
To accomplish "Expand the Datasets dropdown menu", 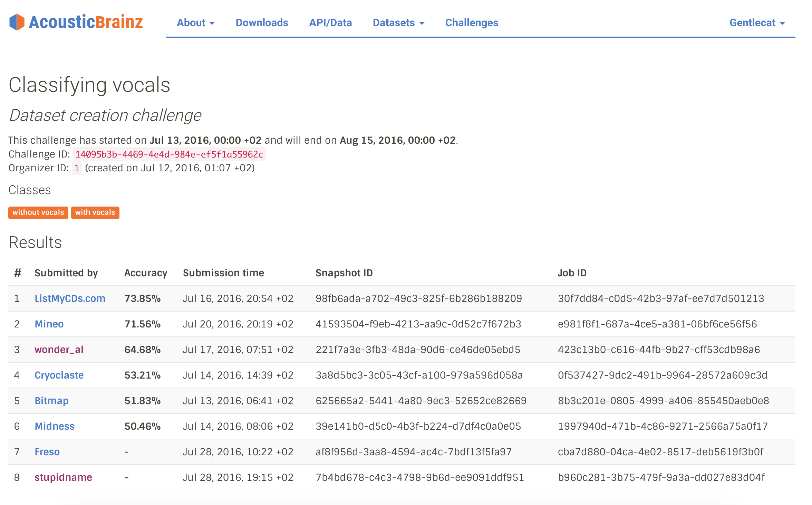I will pos(398,23).
